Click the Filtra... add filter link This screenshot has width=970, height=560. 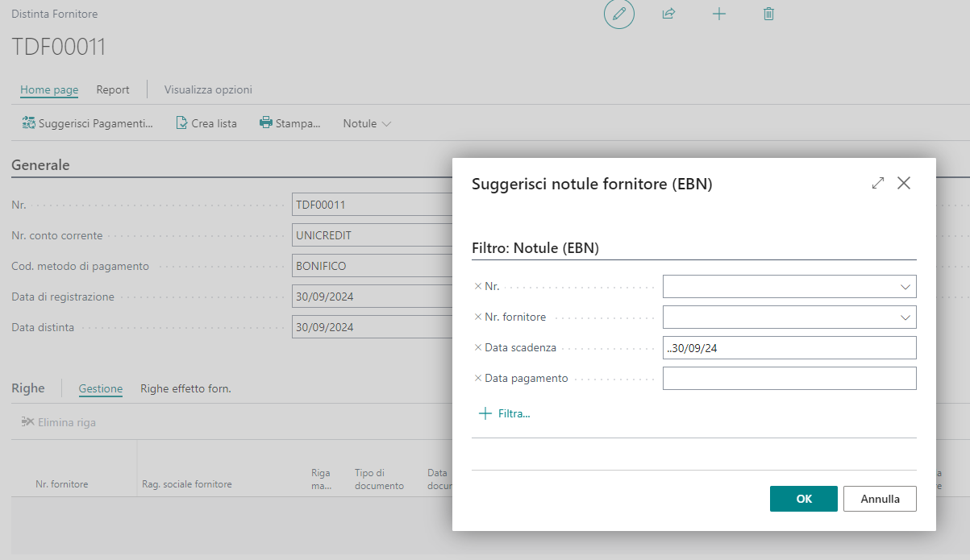pos(505,413)
